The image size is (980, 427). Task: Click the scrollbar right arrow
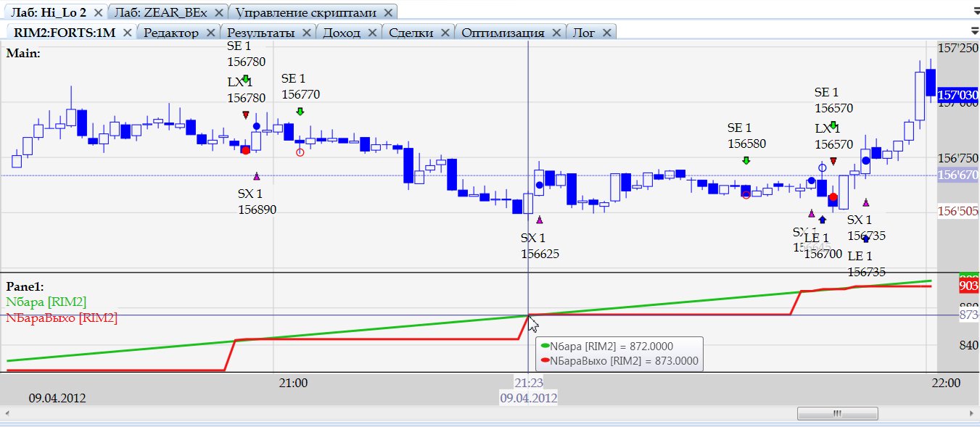(971, 414)
